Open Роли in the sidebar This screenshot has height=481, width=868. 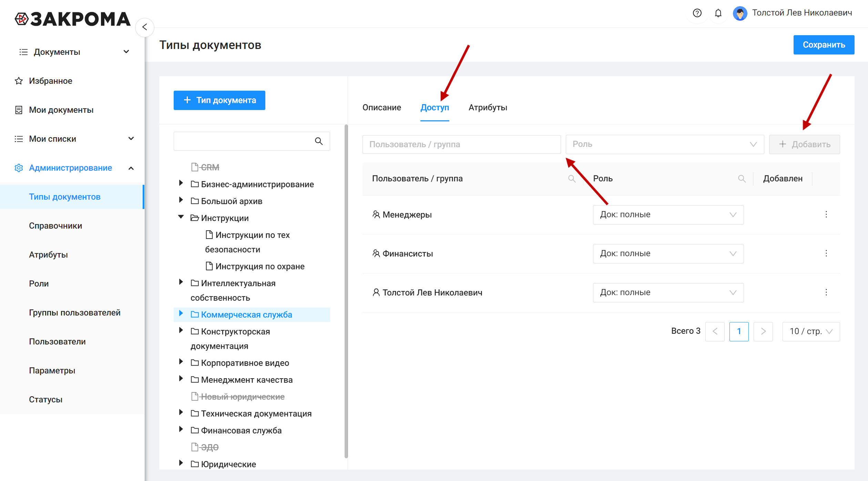tap(39, 284)
